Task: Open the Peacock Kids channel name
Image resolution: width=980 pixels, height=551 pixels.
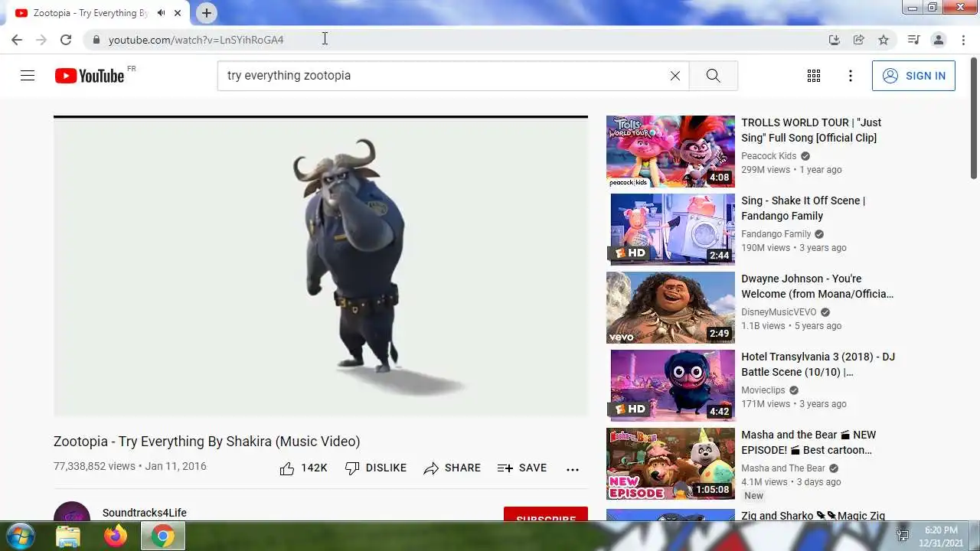Action: (769, 156)
